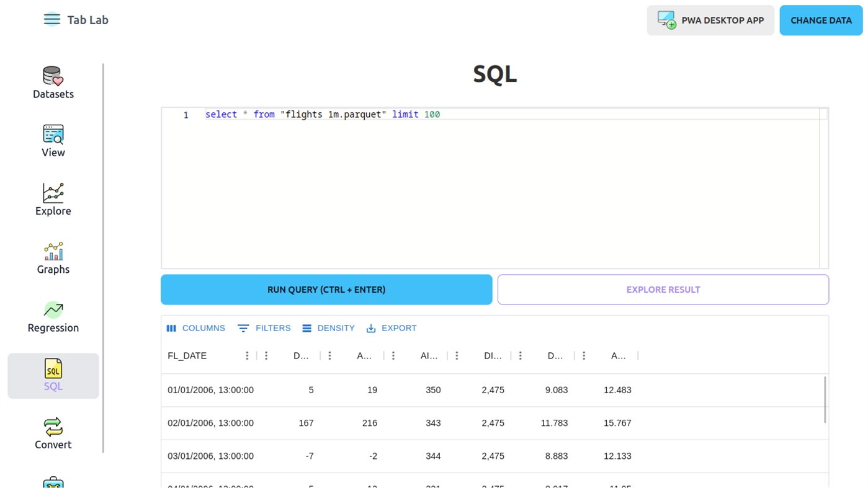
Task: Open the Columns visibility panel
Action: click(x=196, y=328)
